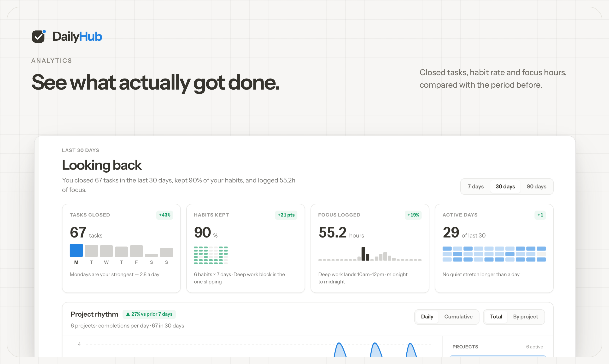Click 'No quiet stretch longer than a day'
This screenshot has height=364, width=609.
click(481, 274)
